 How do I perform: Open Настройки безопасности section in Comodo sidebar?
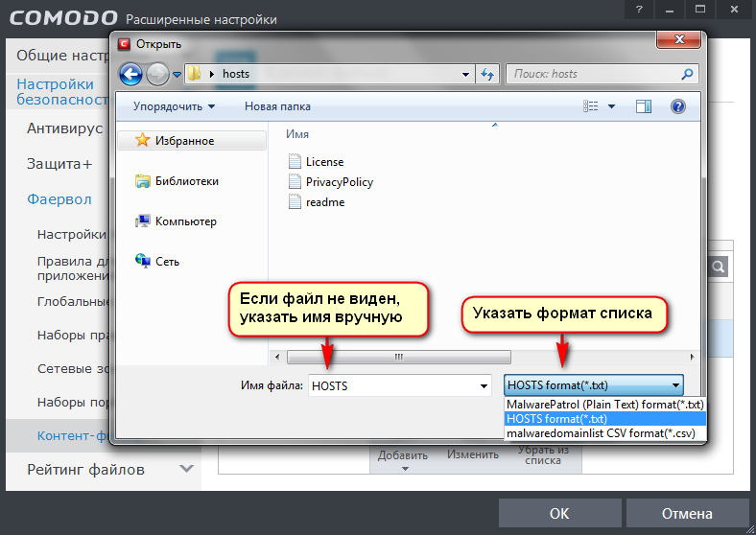[60, 92]
